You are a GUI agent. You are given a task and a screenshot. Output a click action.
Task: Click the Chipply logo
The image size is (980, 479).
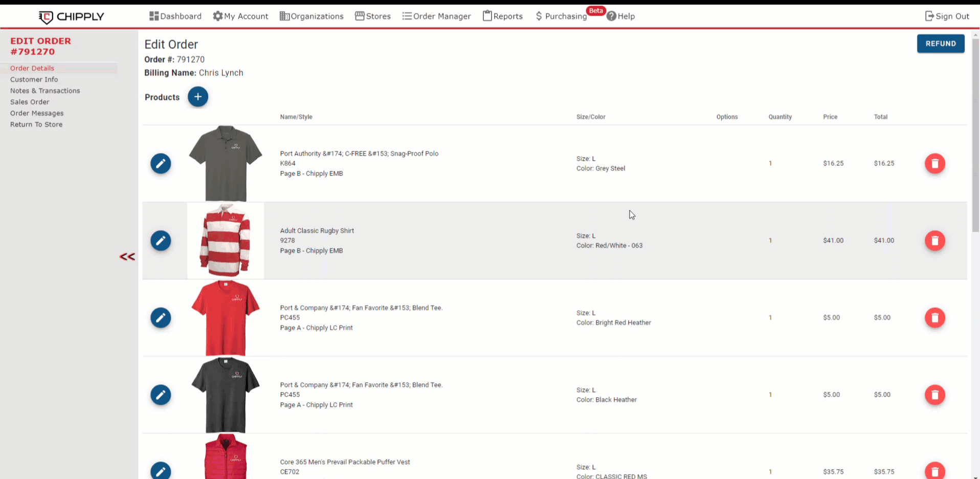(71, 17)
